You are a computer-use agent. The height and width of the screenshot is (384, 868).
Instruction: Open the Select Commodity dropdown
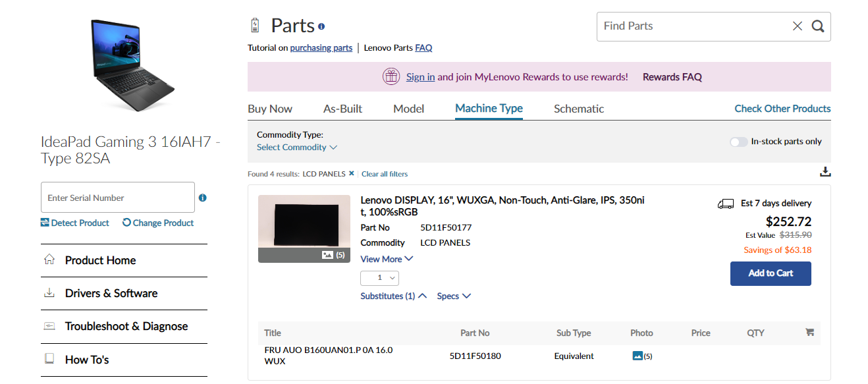click(x=296, y=148)
